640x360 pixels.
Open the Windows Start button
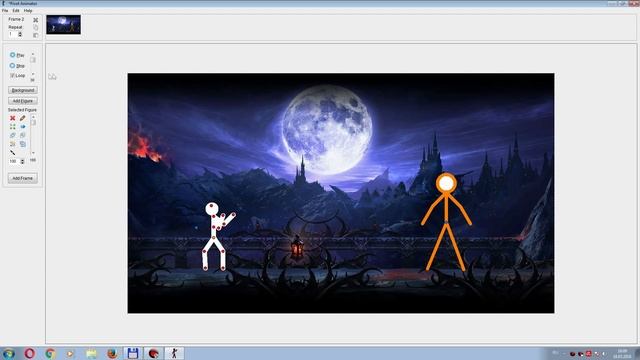coord(9,353)
